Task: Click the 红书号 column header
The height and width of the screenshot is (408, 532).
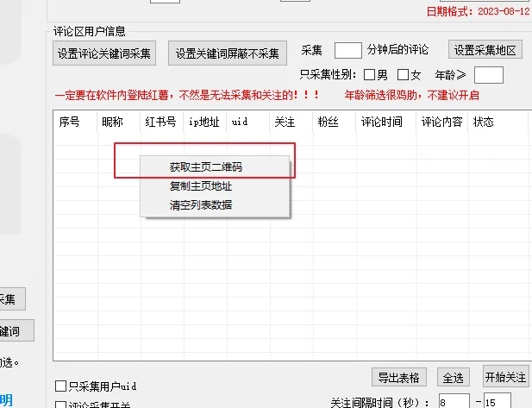Action: 162,122
